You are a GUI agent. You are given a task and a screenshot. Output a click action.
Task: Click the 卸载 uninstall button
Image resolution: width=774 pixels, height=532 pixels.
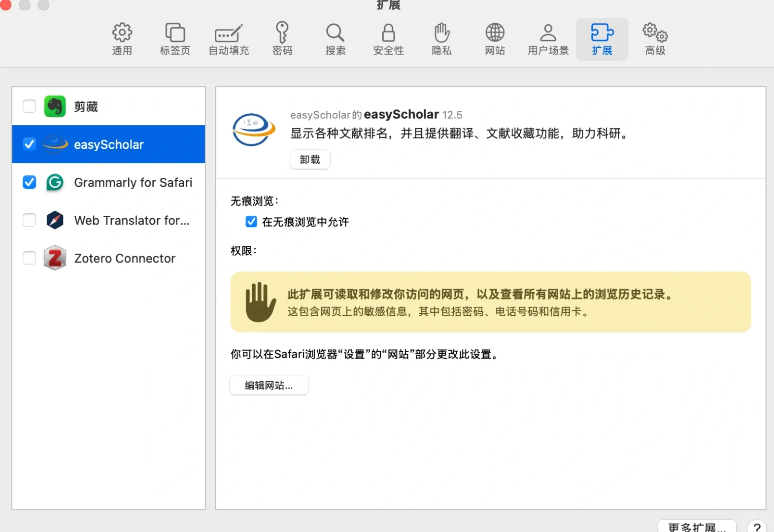tap(310, 160)
